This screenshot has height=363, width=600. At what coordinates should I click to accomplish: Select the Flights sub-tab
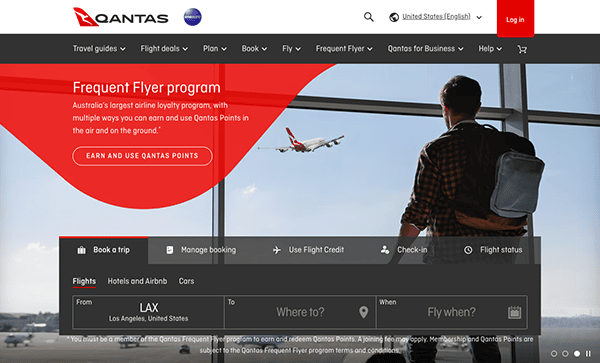pyautogui.click(x=84, y=282)
